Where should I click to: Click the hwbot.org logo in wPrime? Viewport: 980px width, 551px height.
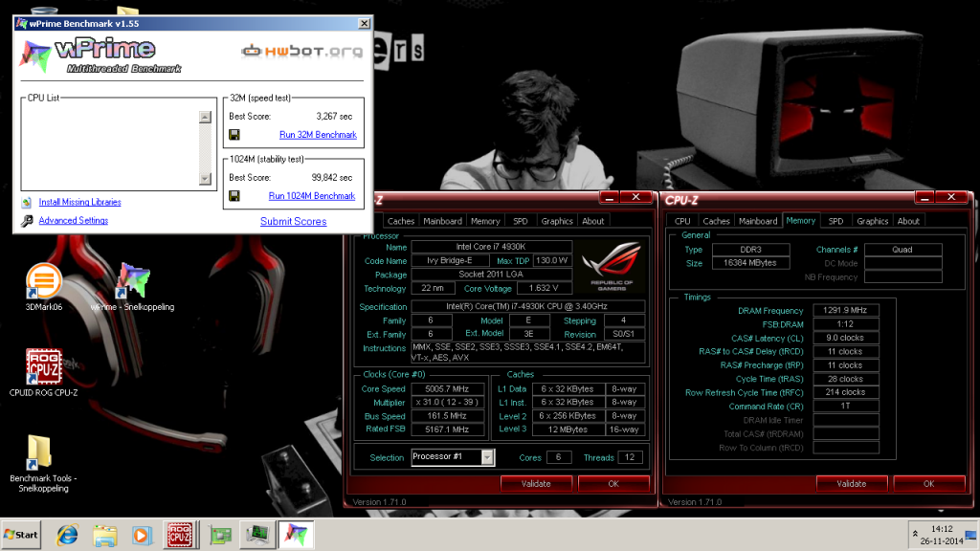(x=301, y=52)
